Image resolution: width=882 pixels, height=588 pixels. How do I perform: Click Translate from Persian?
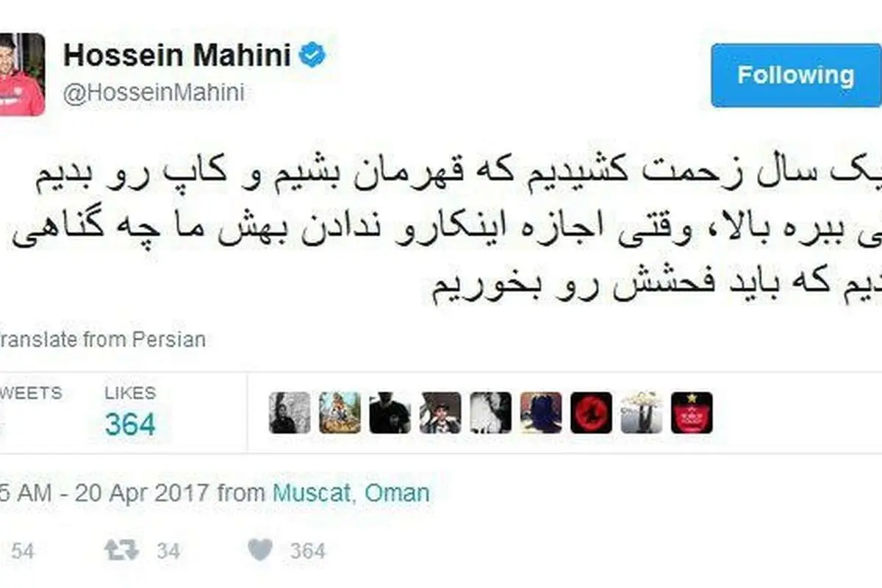102,340
